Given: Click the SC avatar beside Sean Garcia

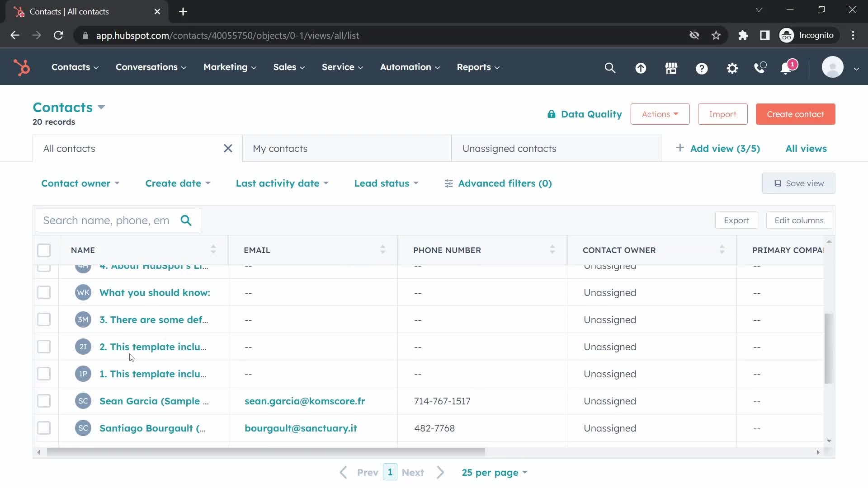Looking at the screenshot, I should (83, 401).
